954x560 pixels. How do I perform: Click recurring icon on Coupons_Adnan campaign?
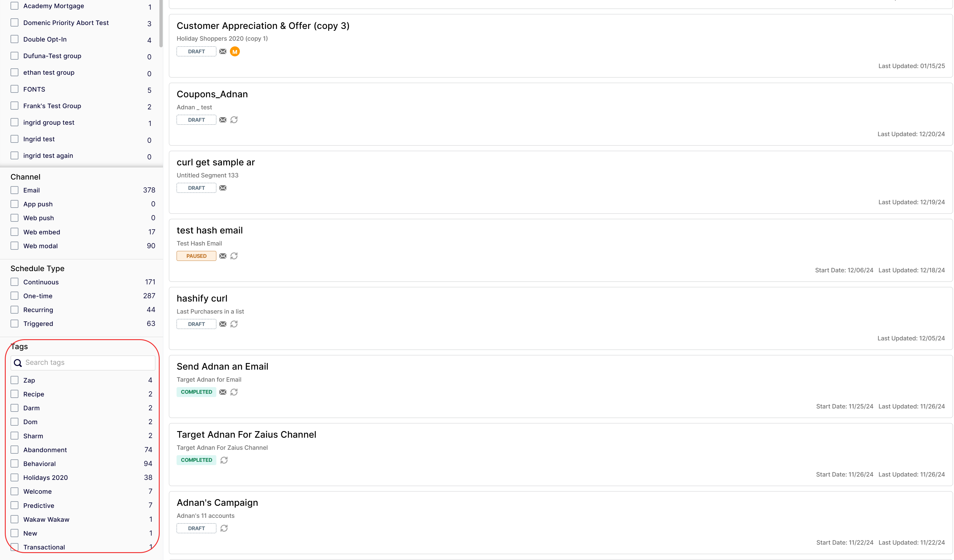(x=234, y=120)
